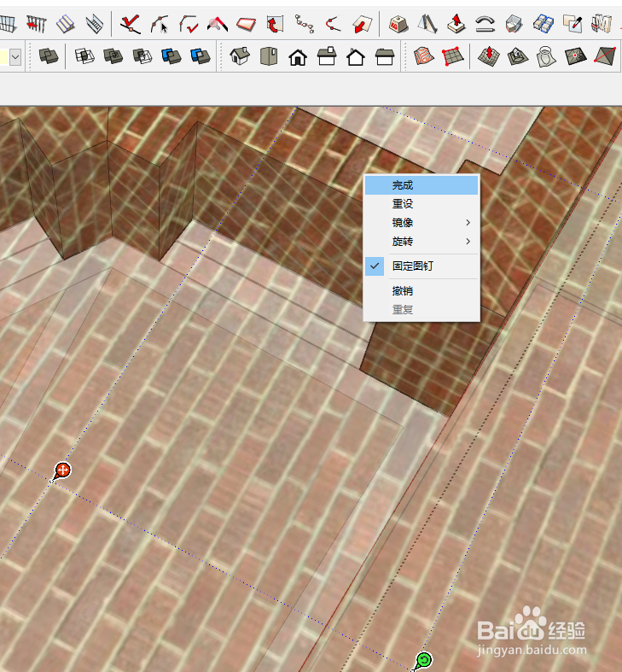Expand the 旋转 submenu arrow
622x672 pixels.
coord(468,242)
